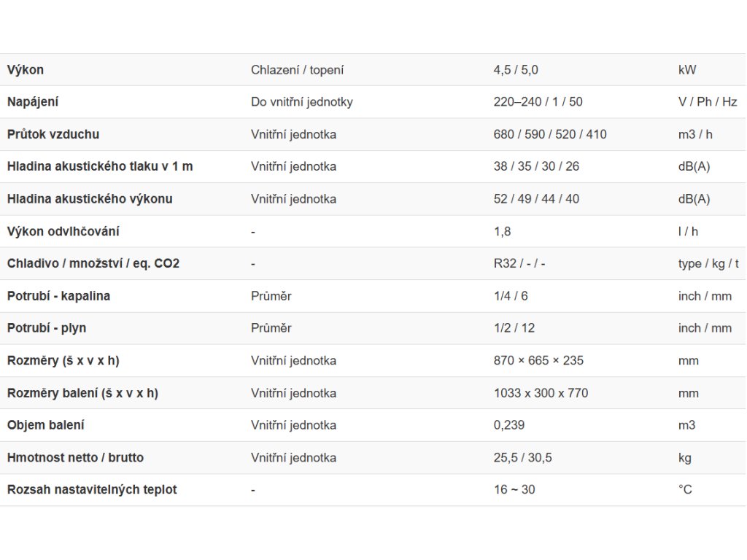Click the R32 / - / - refrigerant value

point(519,263)
